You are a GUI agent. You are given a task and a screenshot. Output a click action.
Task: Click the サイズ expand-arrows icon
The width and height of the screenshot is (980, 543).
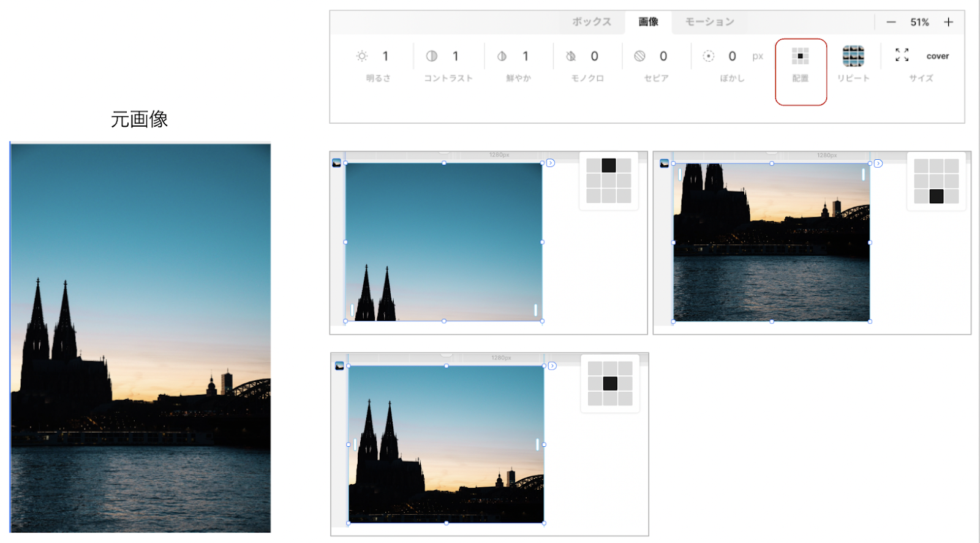[902, 55]
